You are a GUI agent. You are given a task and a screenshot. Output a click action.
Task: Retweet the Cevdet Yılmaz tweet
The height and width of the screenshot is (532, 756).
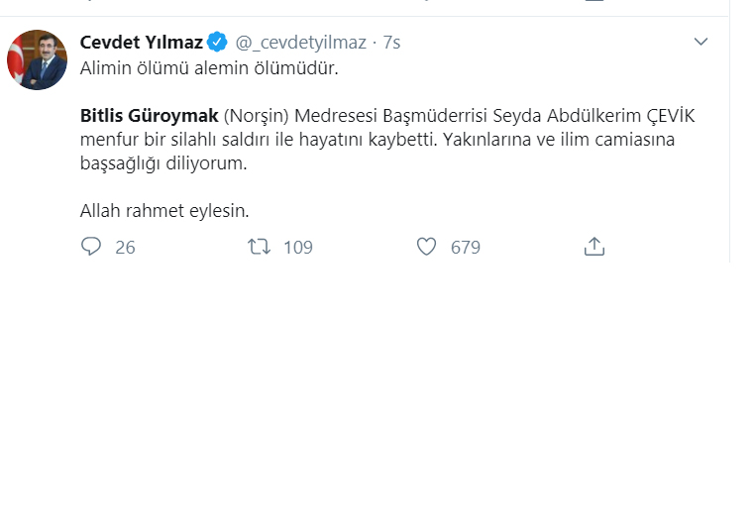coord(259,247)
